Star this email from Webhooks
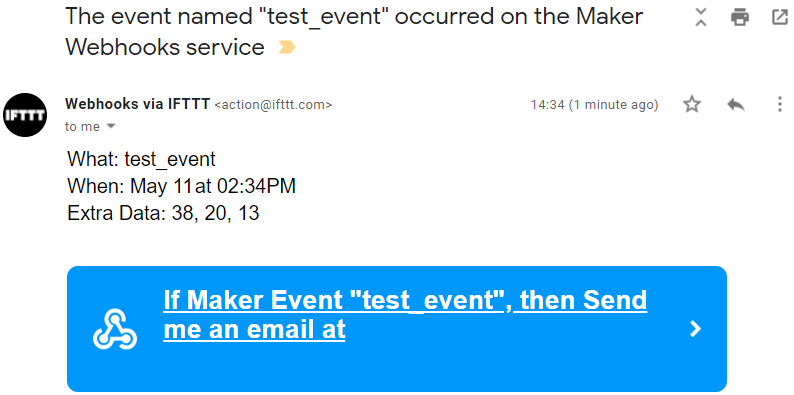 coord(692,104)
